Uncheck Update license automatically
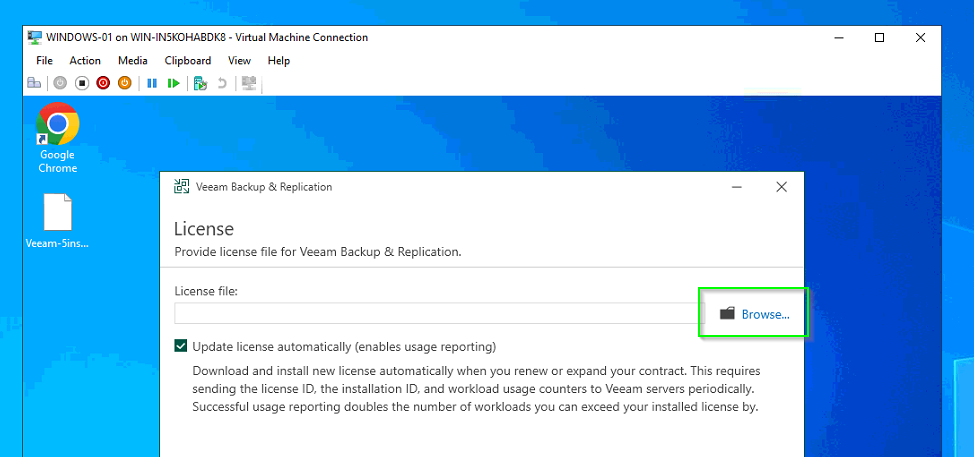974x457 pixels. (x=181, y=346)
